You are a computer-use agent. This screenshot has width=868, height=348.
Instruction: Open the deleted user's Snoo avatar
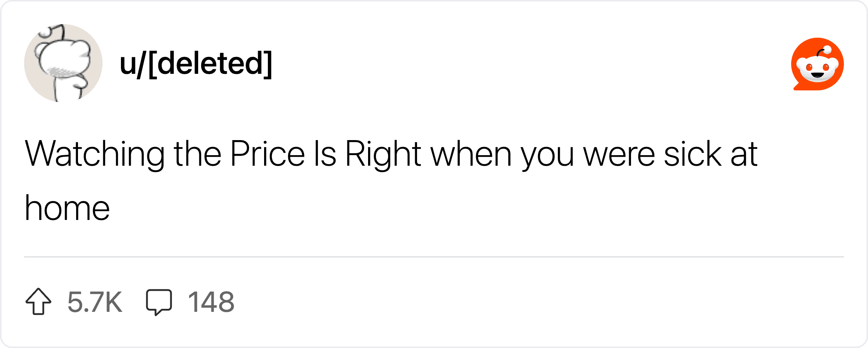coord(63,63)
